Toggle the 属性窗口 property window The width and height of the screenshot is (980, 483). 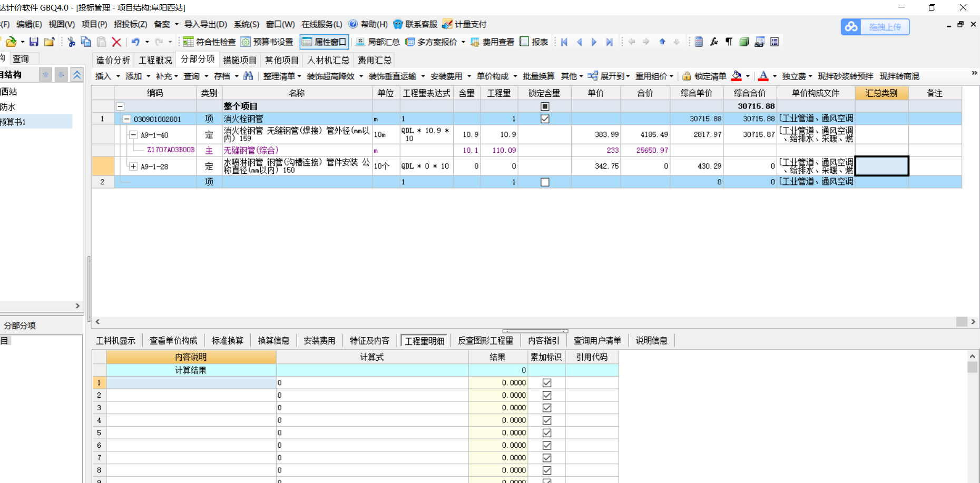(x=325, y=42)
